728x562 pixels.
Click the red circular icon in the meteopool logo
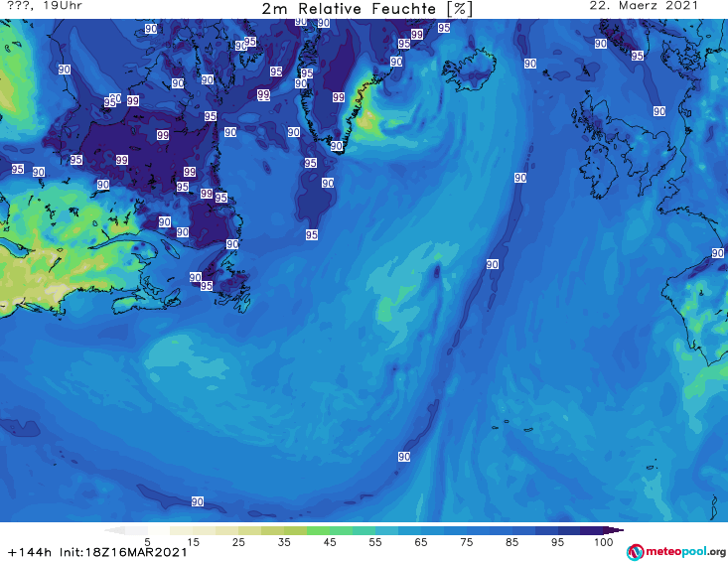(635, 552)
